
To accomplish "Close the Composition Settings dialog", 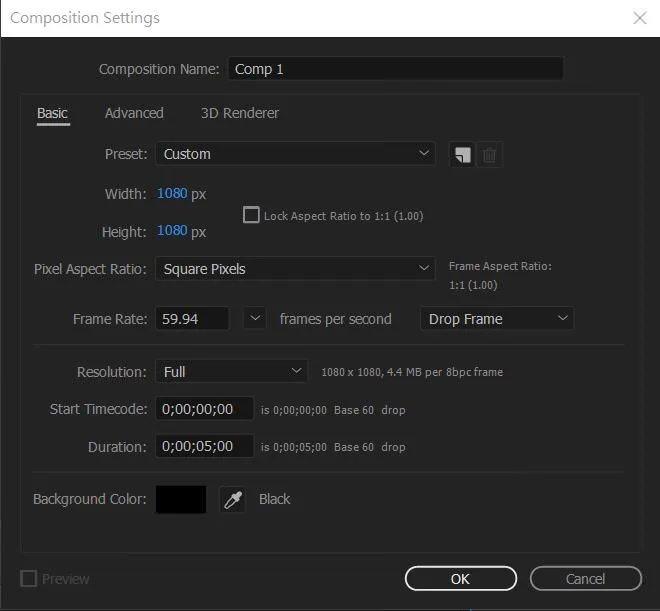I will [640, 18].
